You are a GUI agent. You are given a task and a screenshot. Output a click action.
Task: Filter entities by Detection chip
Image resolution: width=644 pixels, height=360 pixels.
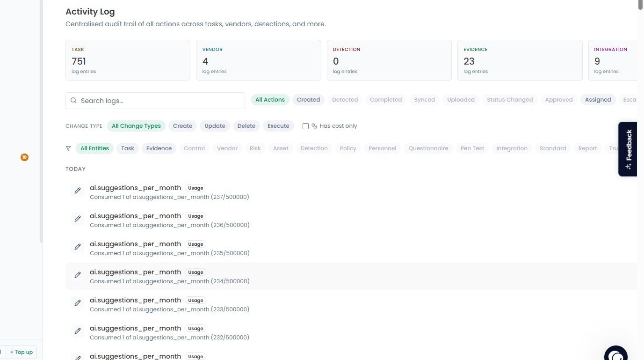(314, 148)
